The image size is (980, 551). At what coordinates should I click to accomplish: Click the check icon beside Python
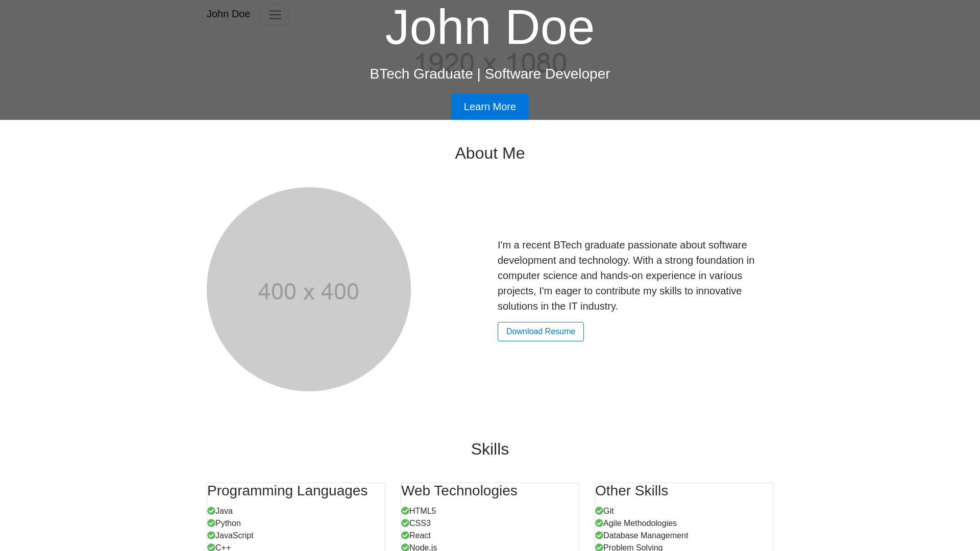click(211, 523)
